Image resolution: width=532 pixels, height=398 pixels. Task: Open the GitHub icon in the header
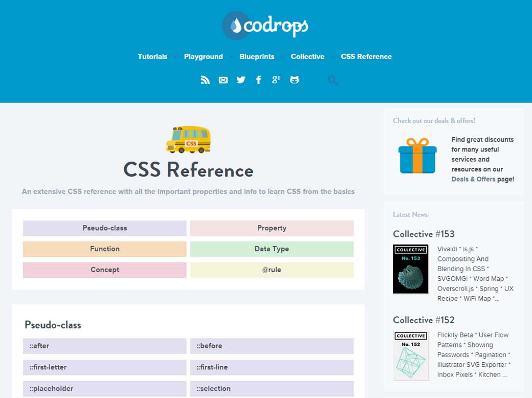pos(294,80)
